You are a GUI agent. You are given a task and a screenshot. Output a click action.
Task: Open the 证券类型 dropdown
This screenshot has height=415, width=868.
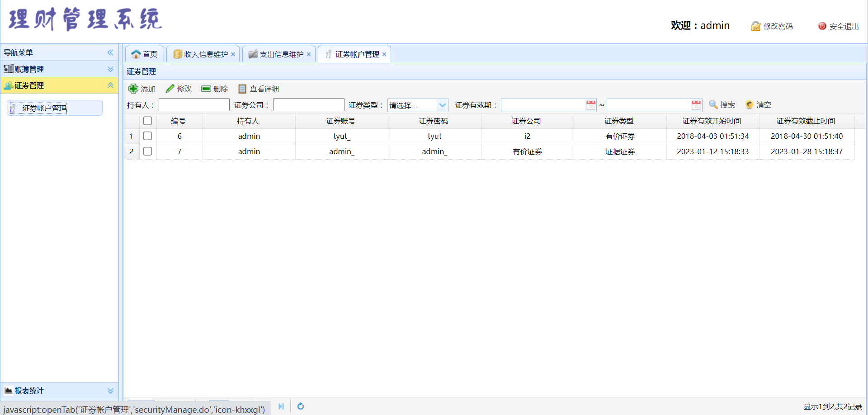coord(443,105)
